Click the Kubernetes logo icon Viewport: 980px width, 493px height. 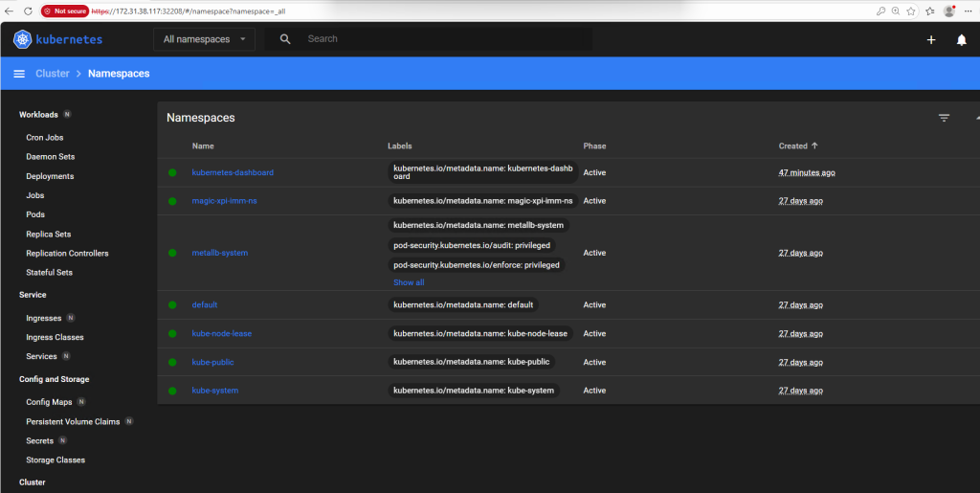click(23, 39)
